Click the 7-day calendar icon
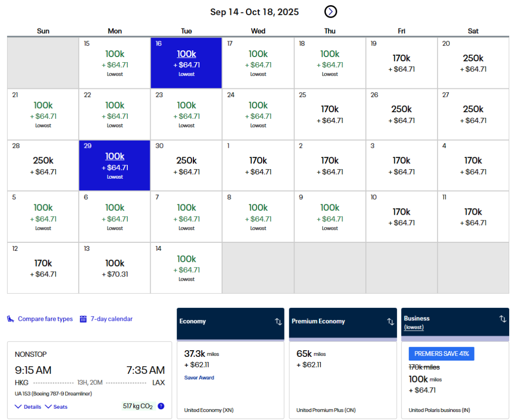 83,319
